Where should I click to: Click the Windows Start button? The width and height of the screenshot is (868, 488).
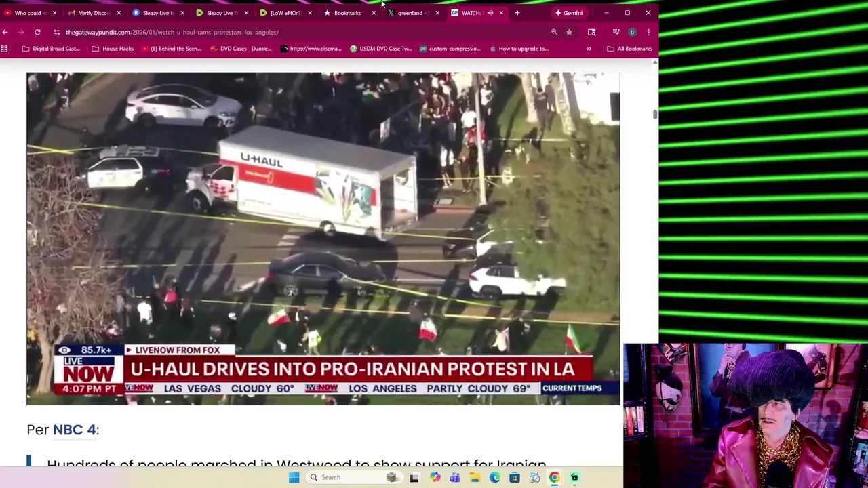click(294, 477)
